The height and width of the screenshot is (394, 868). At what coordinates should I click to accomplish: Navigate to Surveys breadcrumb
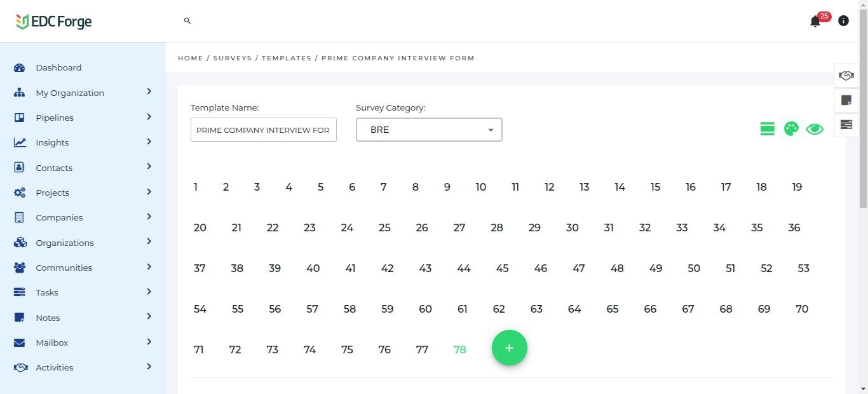tap(233, 58)
